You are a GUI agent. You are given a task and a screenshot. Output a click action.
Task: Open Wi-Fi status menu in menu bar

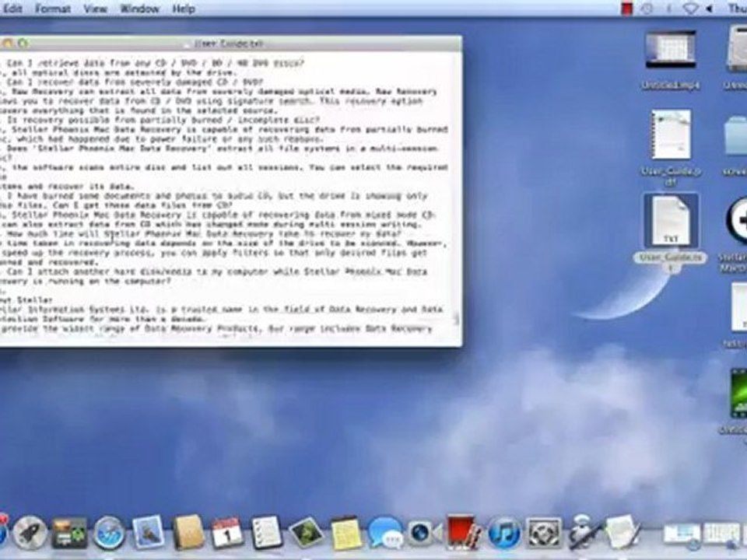pos(690,9)
